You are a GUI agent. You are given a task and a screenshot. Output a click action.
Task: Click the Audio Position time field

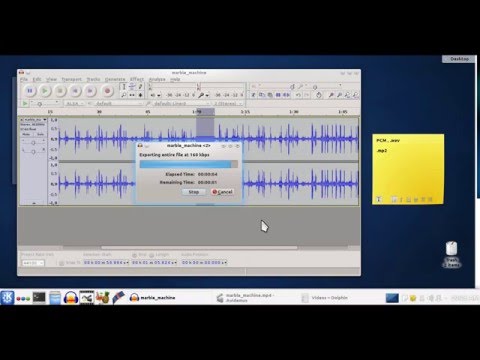coord(204,263)
